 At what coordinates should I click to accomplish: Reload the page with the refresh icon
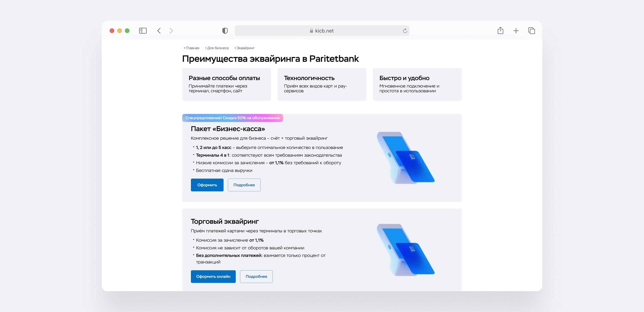click(x=405, y=31)
